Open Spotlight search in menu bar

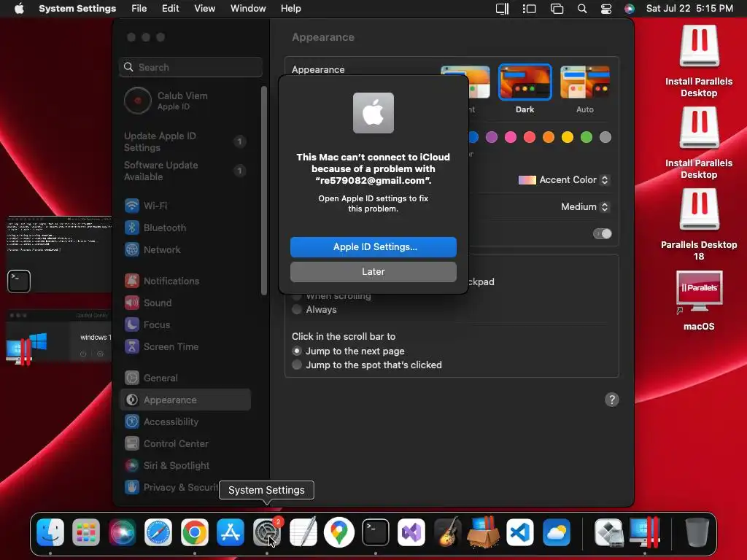click(581, 9)
